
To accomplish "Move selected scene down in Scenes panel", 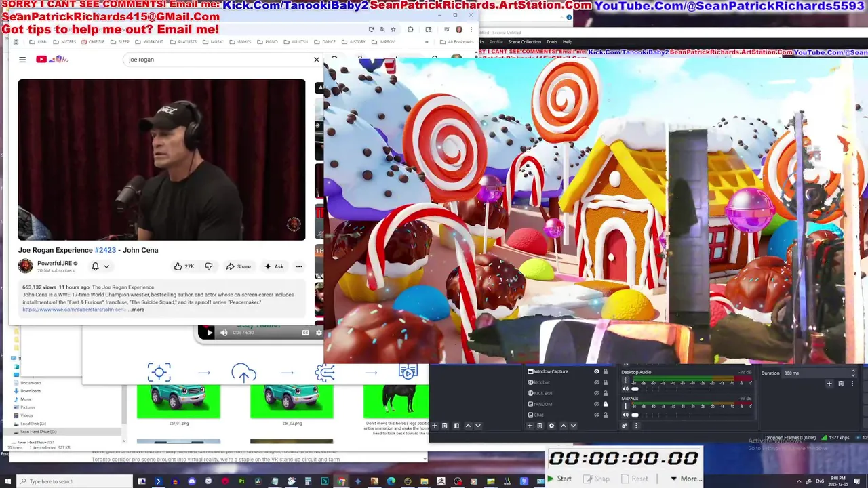I will coord(478,426).
